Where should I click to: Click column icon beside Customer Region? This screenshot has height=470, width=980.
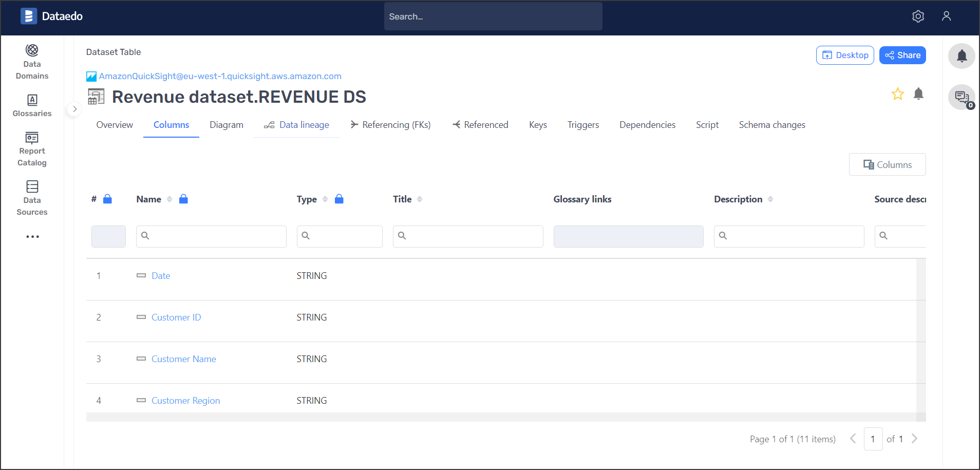(x=141, y=401)
